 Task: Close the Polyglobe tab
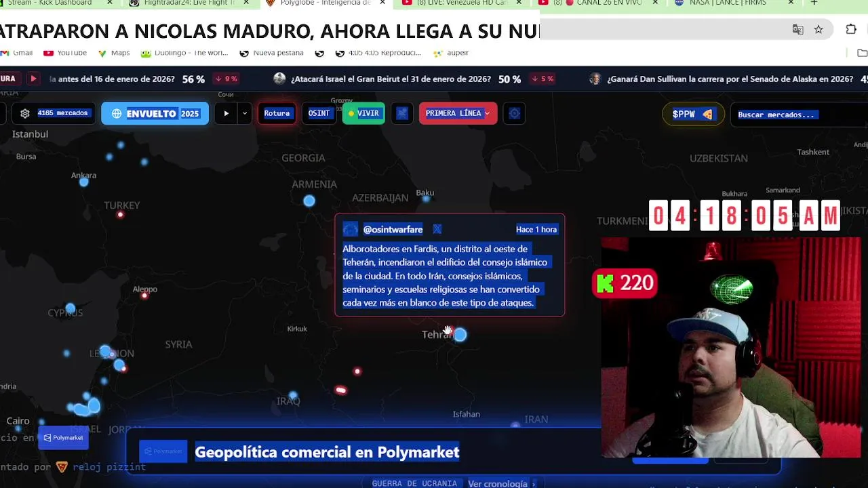tap(382, 3)
